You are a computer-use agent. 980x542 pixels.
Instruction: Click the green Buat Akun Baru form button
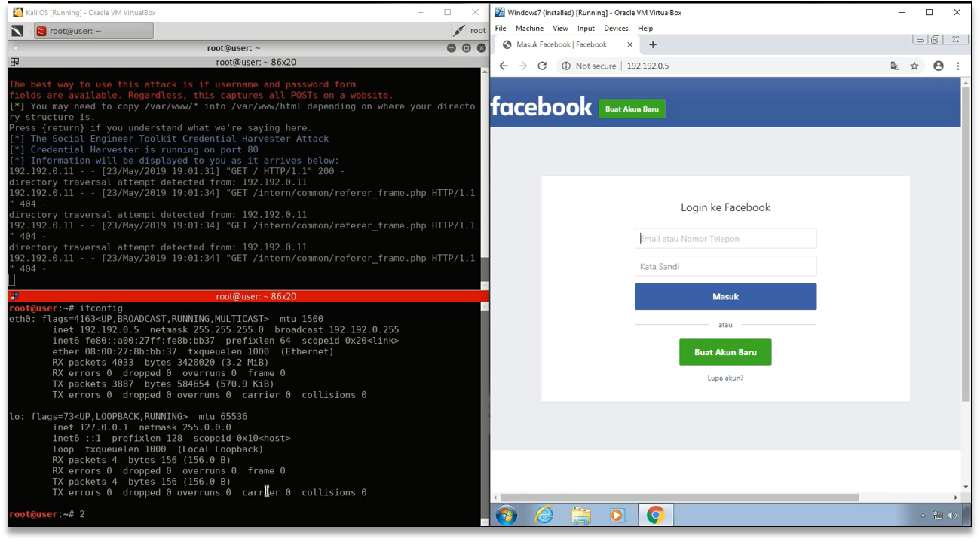[x=725, y=352]
